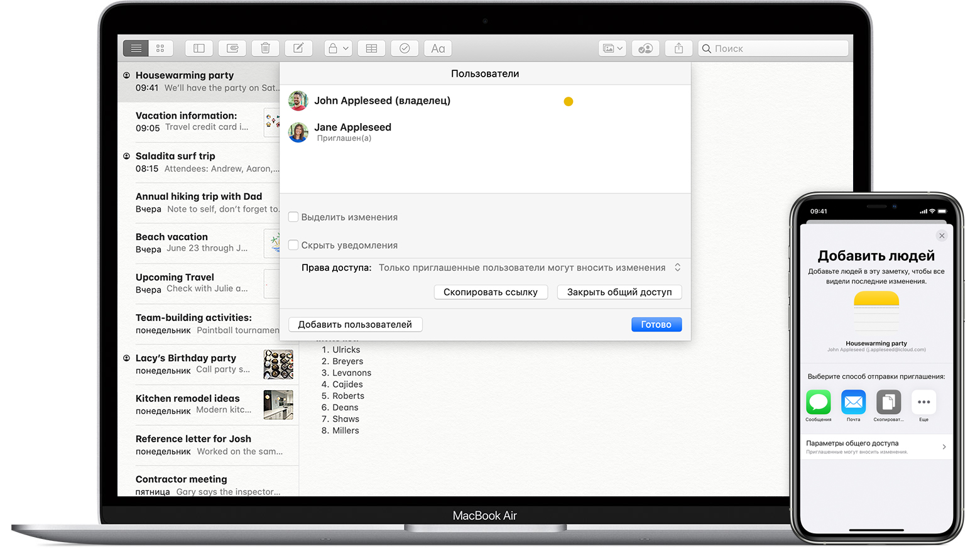
Task: Enable Скрыть уведомления checkbox
Action: [x=293, y=245]
